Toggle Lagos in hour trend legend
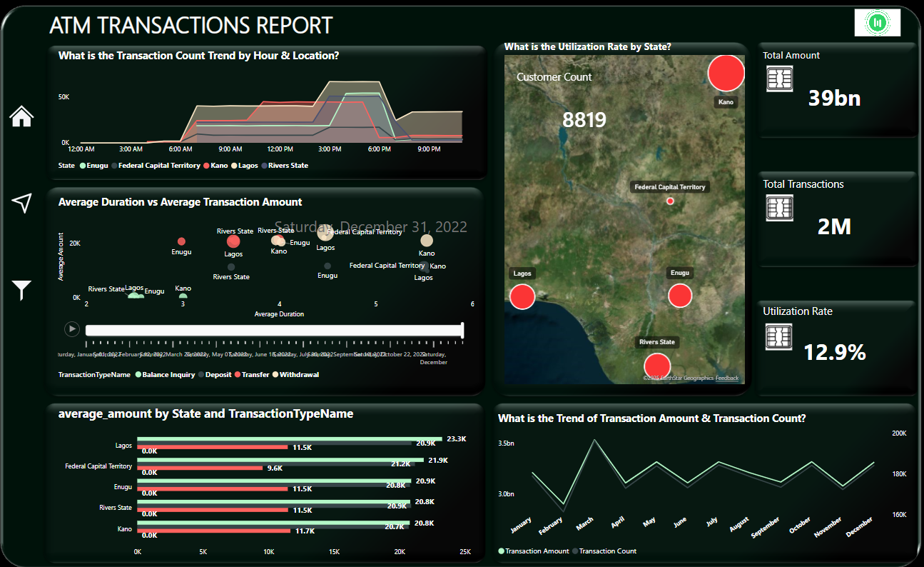924x567 pixels. 245,166
